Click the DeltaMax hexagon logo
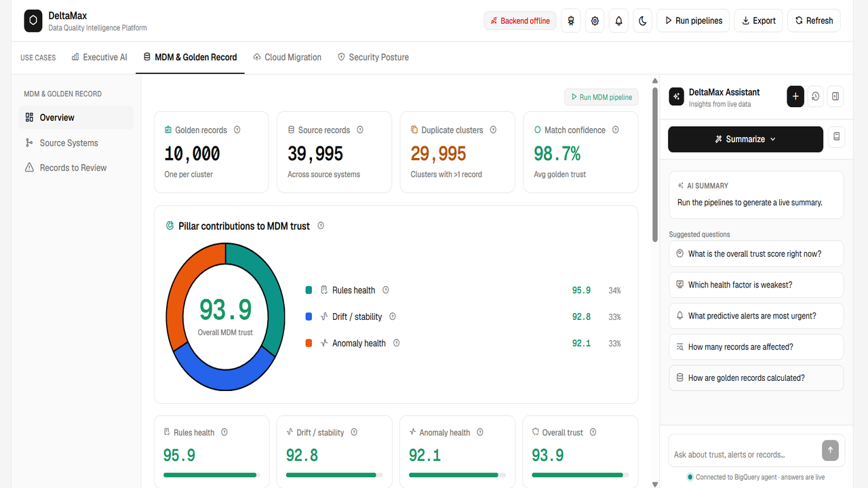 click(x=33, y=21)
